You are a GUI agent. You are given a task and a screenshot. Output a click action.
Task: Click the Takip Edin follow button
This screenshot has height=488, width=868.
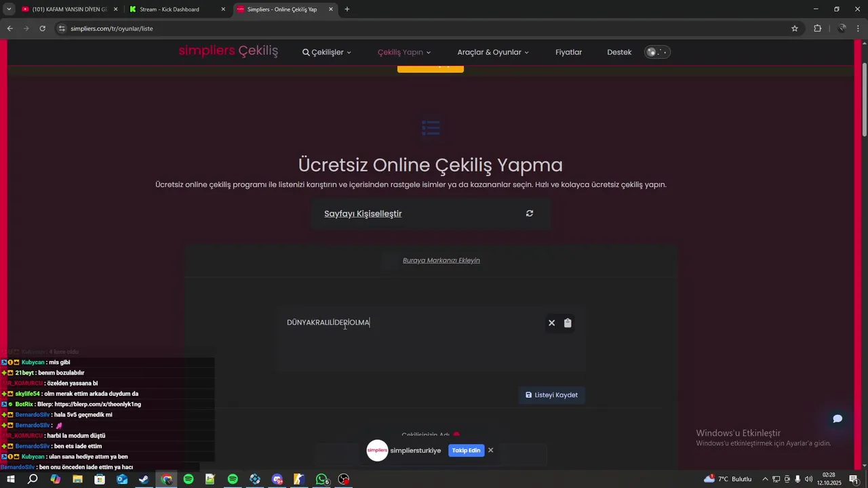click(x=466, y=451)
